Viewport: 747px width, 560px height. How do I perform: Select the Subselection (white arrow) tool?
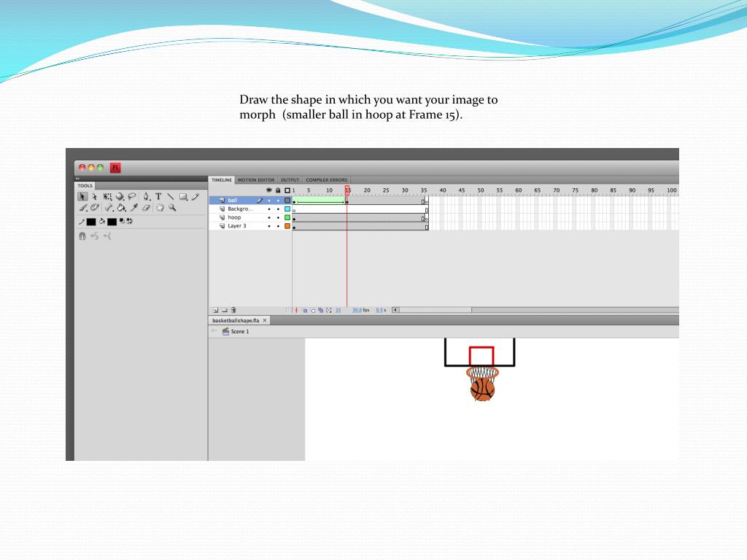94,197
